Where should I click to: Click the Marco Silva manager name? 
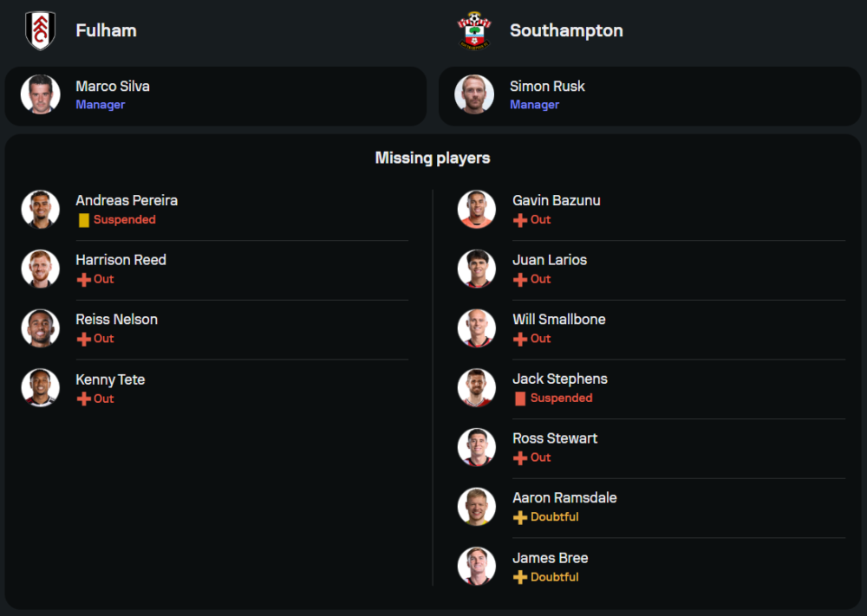[x=113, y=87]
